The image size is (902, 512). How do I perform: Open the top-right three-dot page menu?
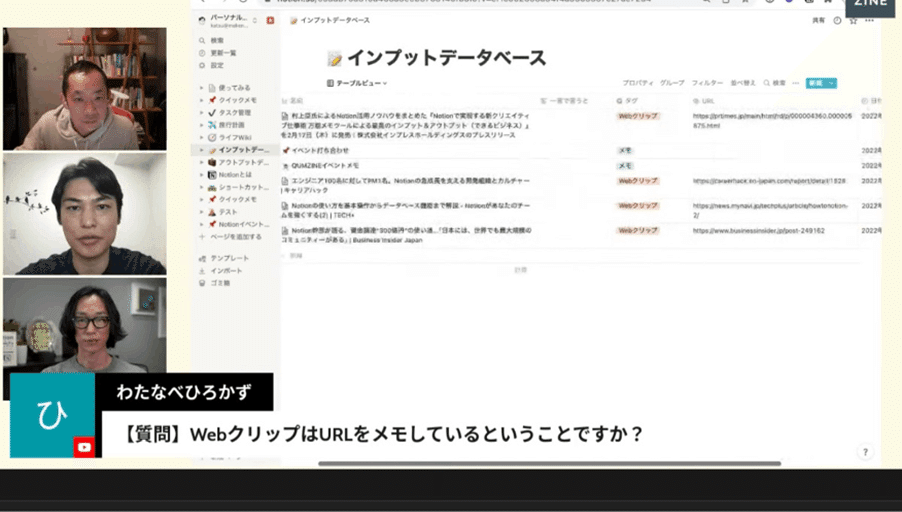tap(870, 20)
